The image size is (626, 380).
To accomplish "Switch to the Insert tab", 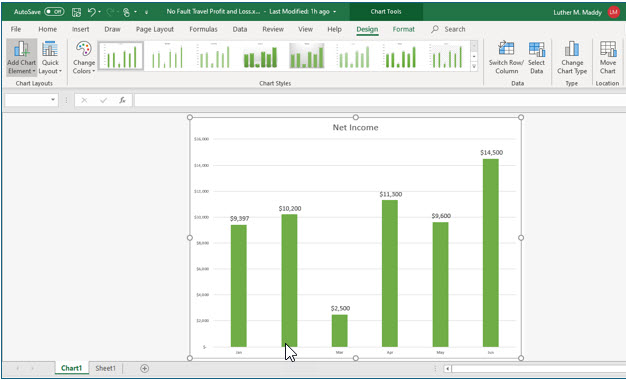I will (81, 29).
